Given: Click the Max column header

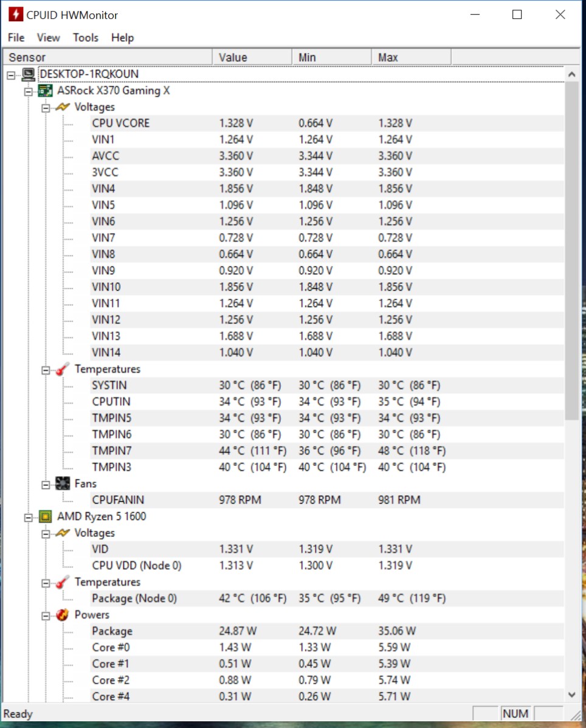Looking at the screenshot, I should click(411, 57).
